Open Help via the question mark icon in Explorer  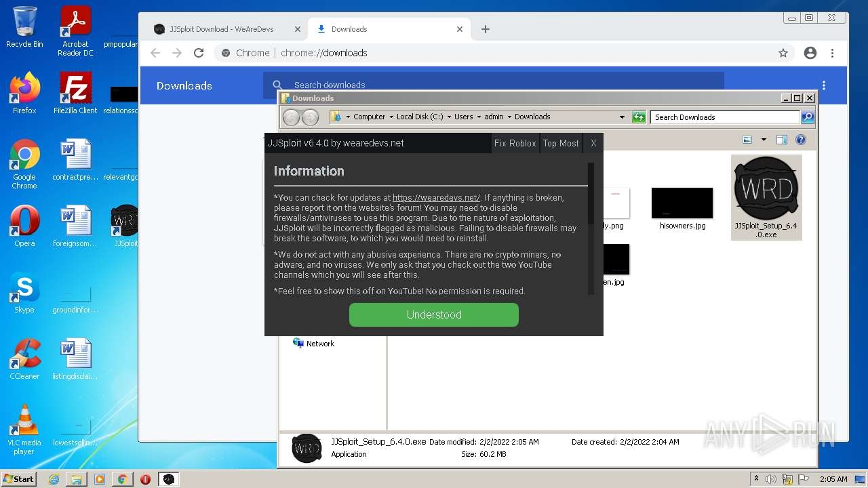tap(800, 139)
